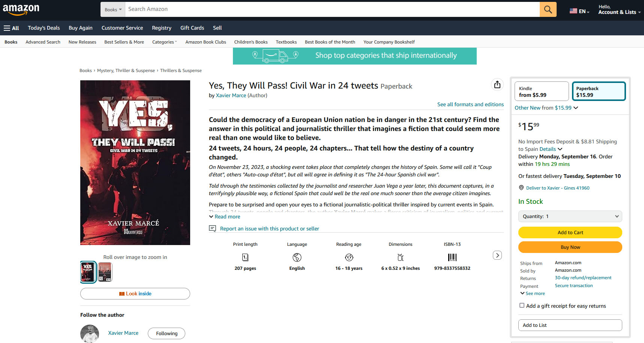Enable the gift receipt for easy returns

[x=522, y=305]
